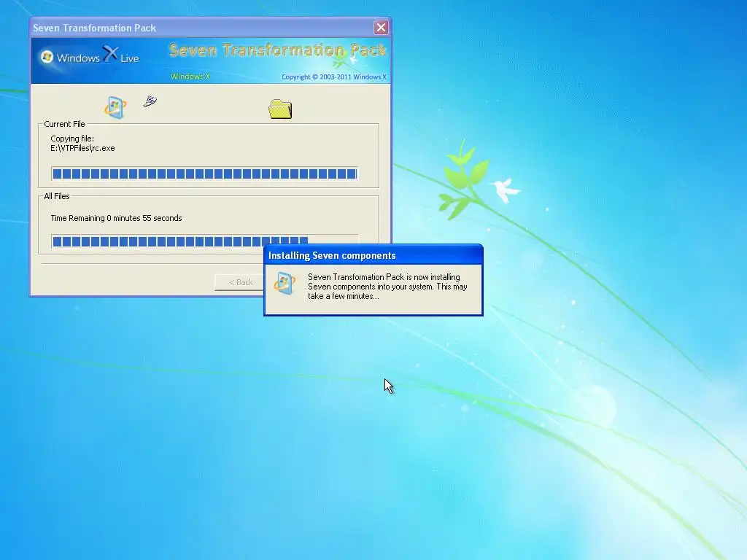Click the Installing Seven components title bar
Viewport: 747px width, 560px height.
click(373, 255)
